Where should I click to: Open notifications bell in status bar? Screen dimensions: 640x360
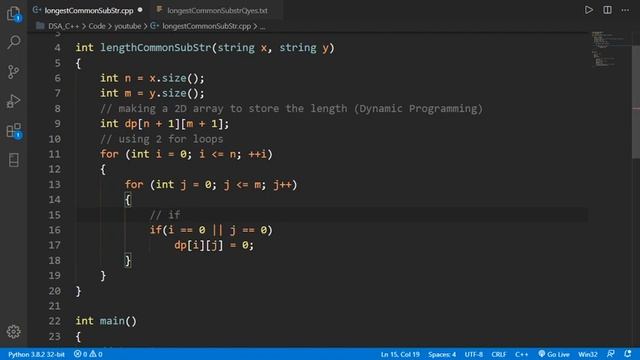pos(627,354)
